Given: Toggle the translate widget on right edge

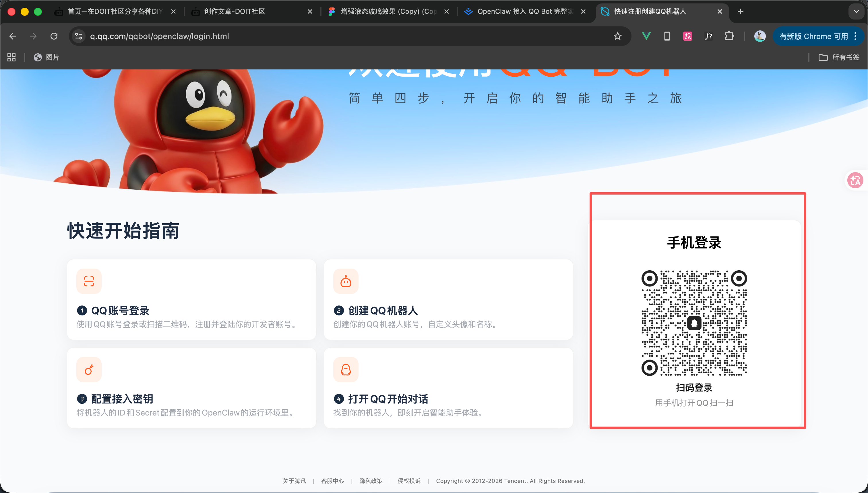Looking at the screenshot, I should tap(855, 180).
